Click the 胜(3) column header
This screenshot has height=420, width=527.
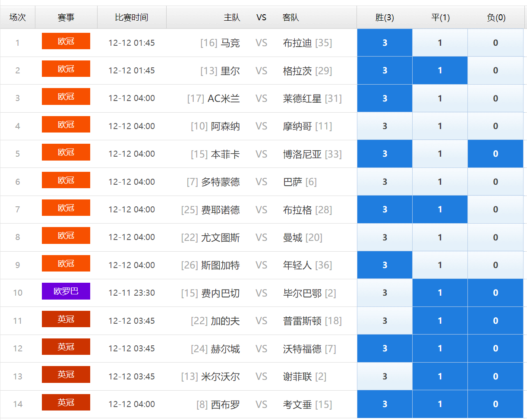[385, 18]
